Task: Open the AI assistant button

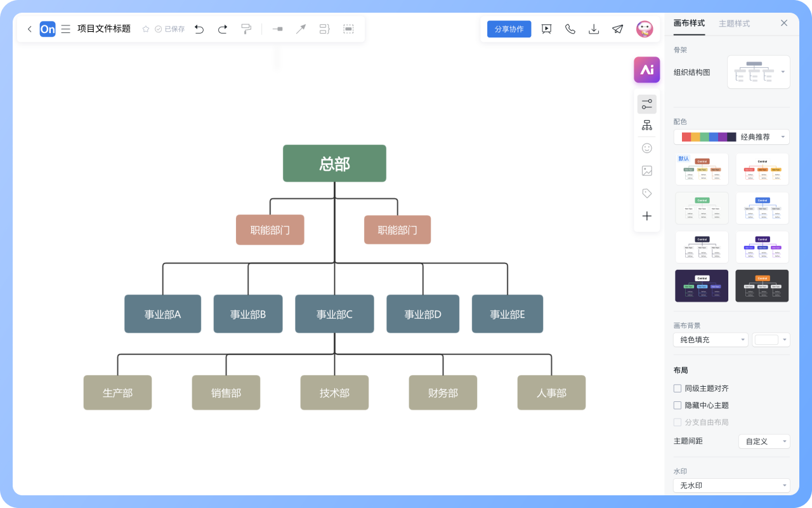Action: click(646, 70)
